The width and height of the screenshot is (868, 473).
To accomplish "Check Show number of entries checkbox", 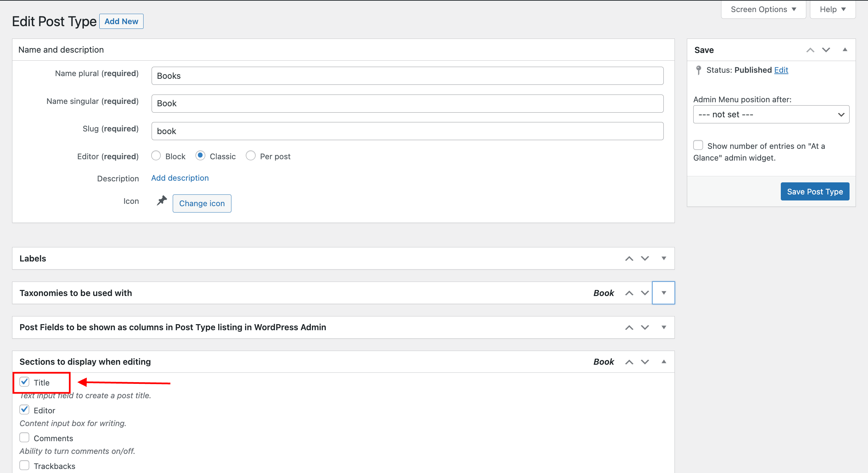I will pyautogui.click(x=698, y=145).
